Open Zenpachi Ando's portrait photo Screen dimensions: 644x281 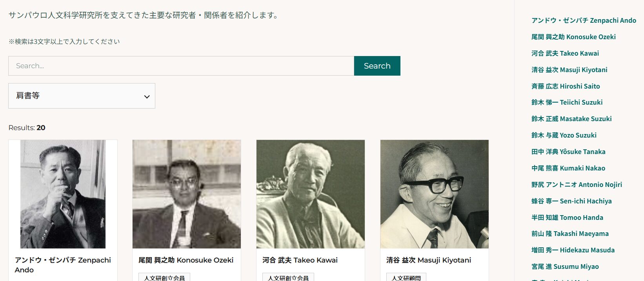[x=63, y=194]
